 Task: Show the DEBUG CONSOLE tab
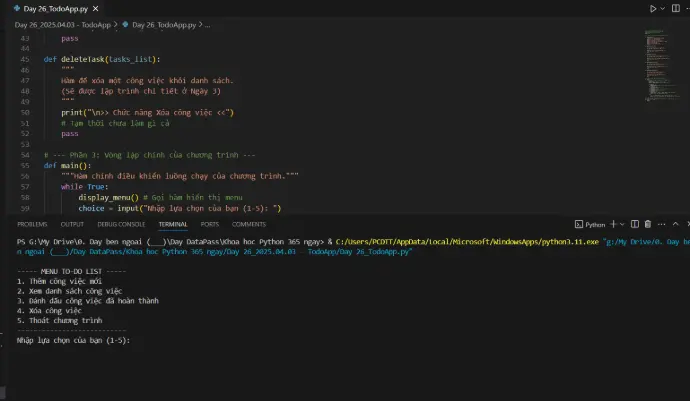coord(122,224)
